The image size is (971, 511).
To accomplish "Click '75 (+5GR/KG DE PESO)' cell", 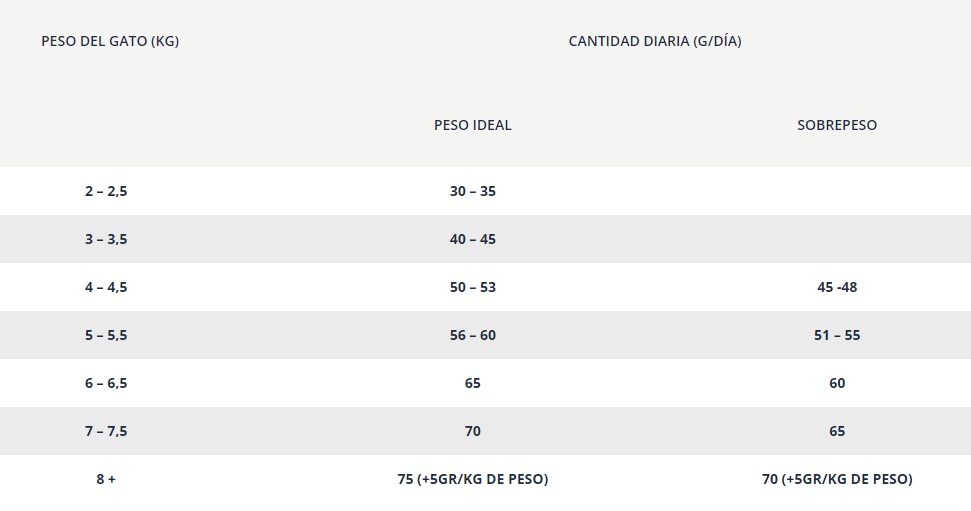I will pos(473,479).
